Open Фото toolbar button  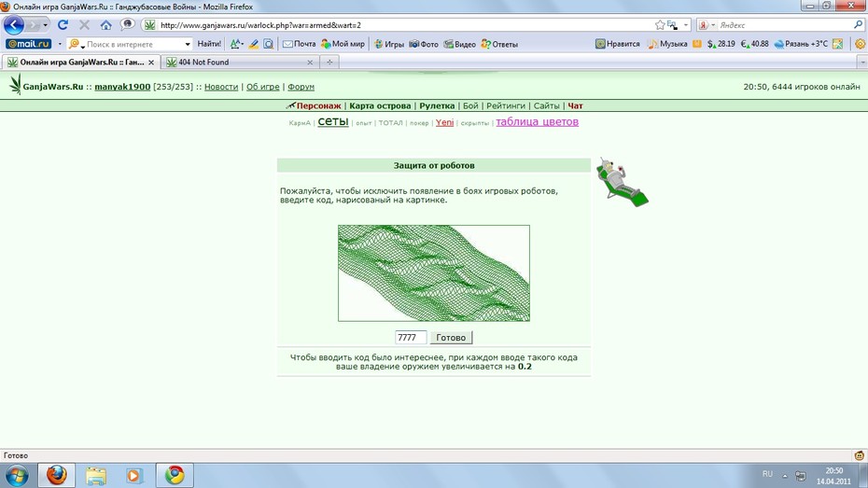coord(424,44)
